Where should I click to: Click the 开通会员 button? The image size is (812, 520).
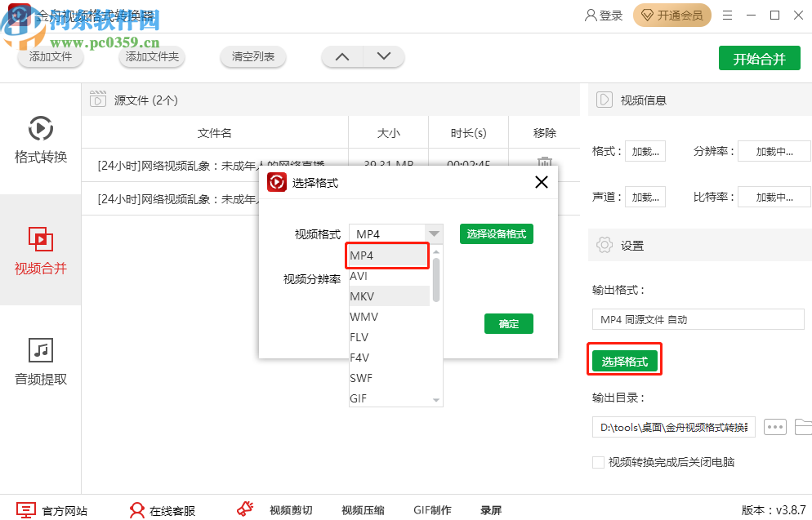(x=672, y=16)
